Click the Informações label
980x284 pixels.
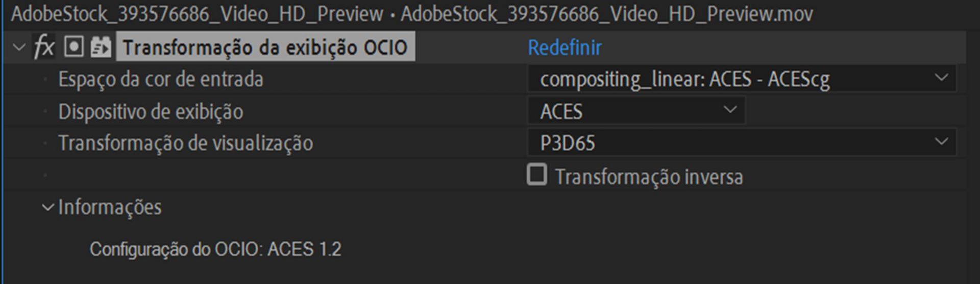(x=110, y=207)
